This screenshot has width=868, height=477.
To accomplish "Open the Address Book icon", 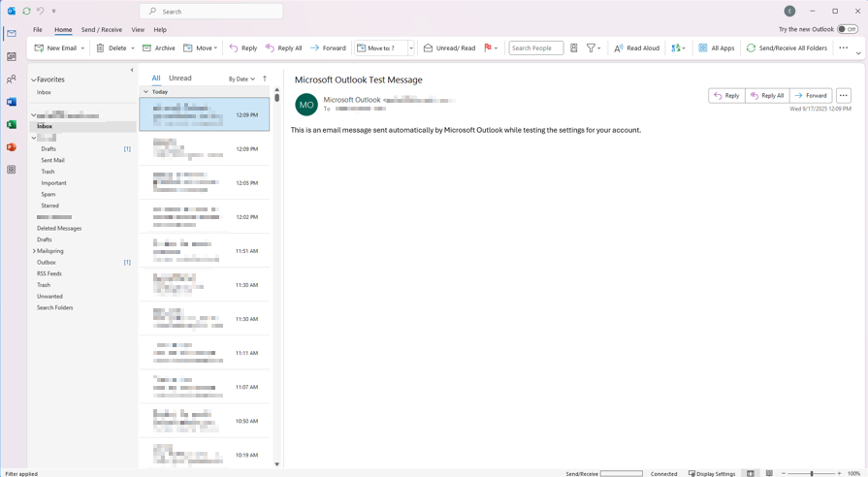I will point(574,48).
